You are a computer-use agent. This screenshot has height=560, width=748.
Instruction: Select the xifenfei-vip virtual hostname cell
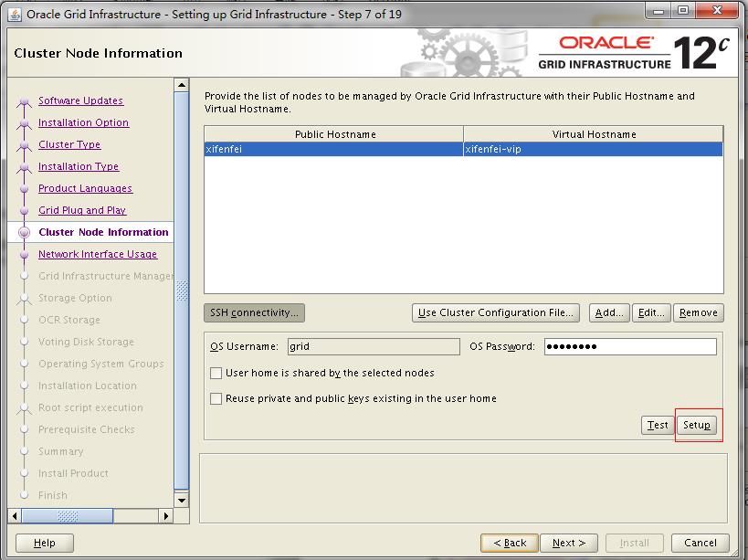pos(594,149)
